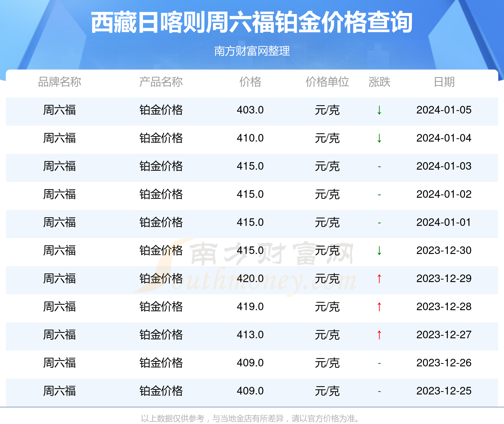
Task: Click the 涨跌 column header
Action: coord(379,82)
